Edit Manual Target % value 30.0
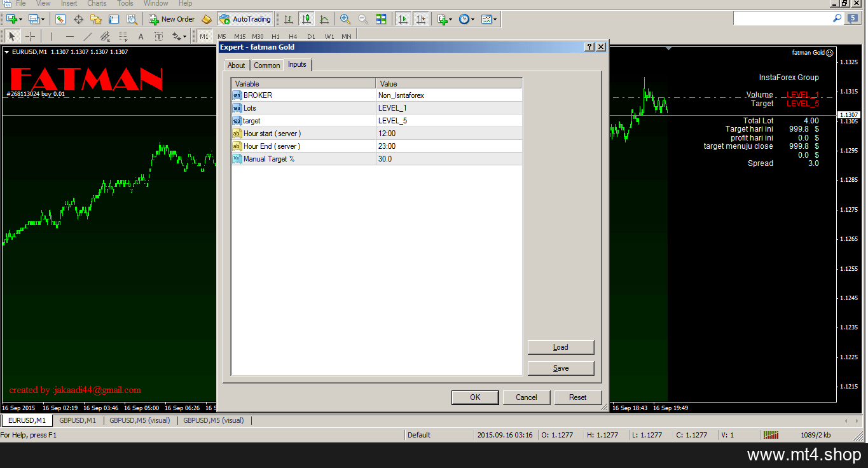This screenshot has height=468, width=868. tap(449, 159)
